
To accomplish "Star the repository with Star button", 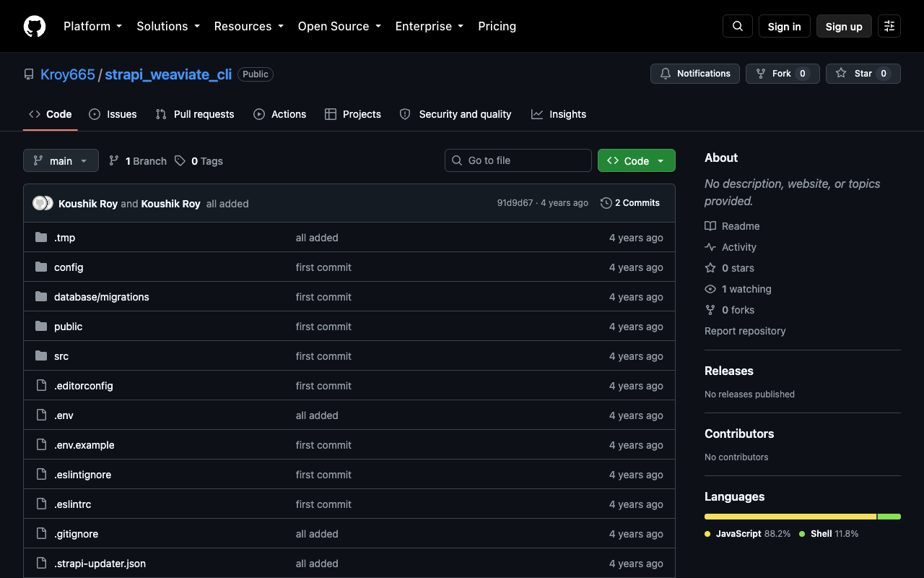I will click(863, 74).
